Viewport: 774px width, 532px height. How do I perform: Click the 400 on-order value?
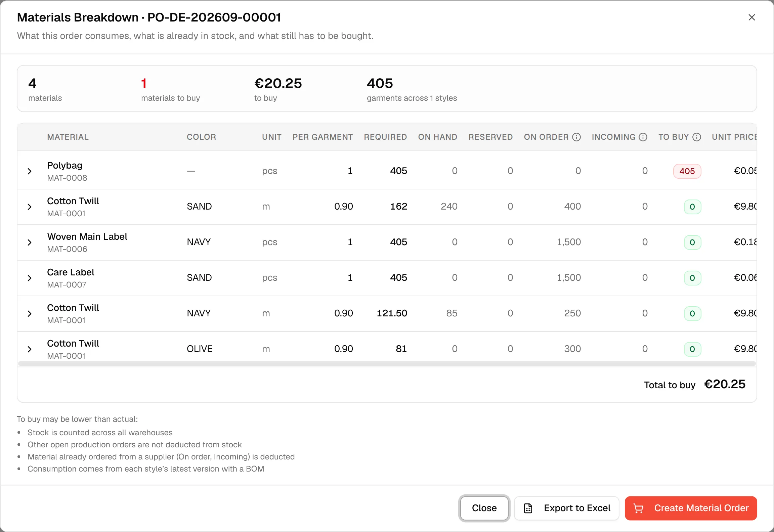[x=572, y=207]
